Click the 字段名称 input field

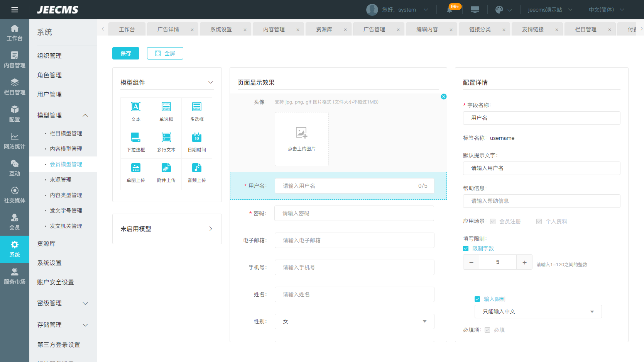542,118
